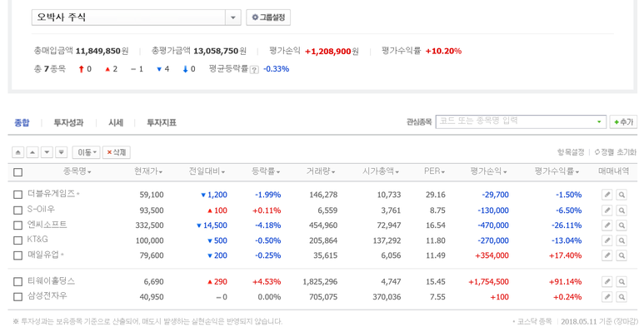This screenshot has height=332, width=644.
Task: Switch to the 시세 tab
Action: 116,122
